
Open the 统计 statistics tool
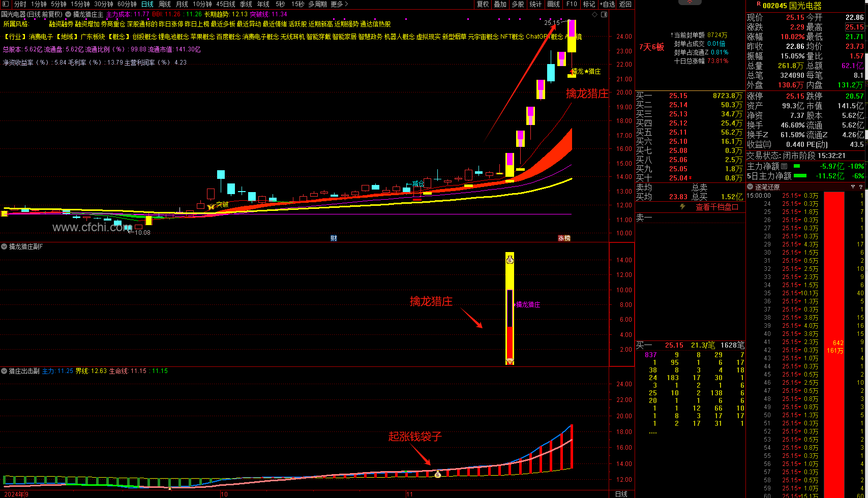pos(535,4)
